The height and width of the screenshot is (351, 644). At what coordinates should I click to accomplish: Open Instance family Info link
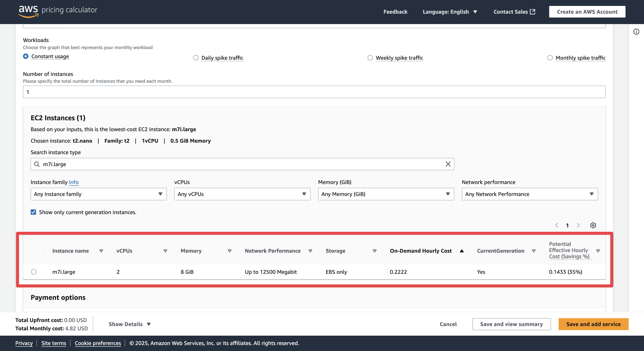(x=74, y=182)
